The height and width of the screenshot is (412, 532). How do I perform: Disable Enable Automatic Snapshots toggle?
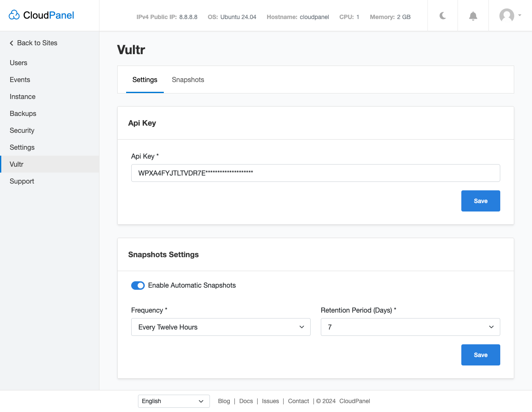pyautogui.click(x=138, y=286)
